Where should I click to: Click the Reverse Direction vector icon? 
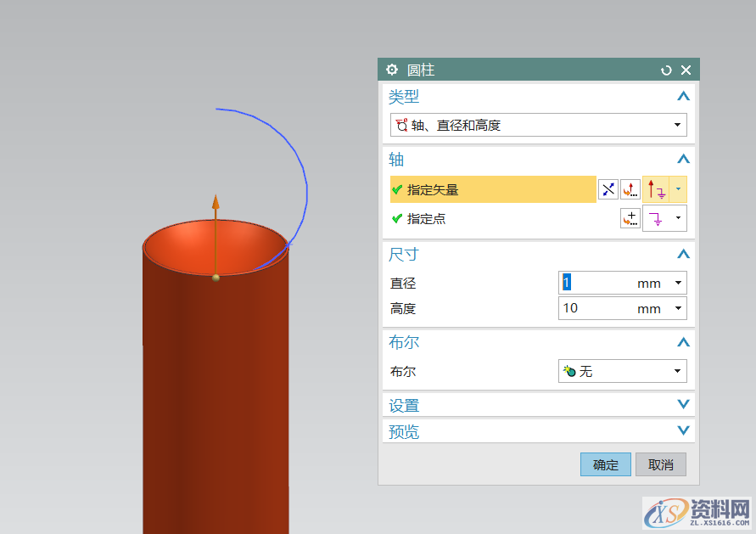pyautogui.click(x=608, y=189)
